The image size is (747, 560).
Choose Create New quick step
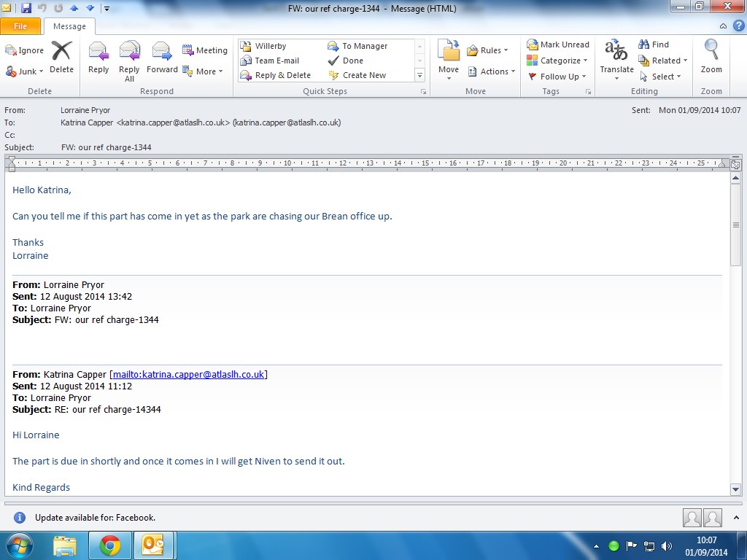pyautogui.click(x=357, y=75)
